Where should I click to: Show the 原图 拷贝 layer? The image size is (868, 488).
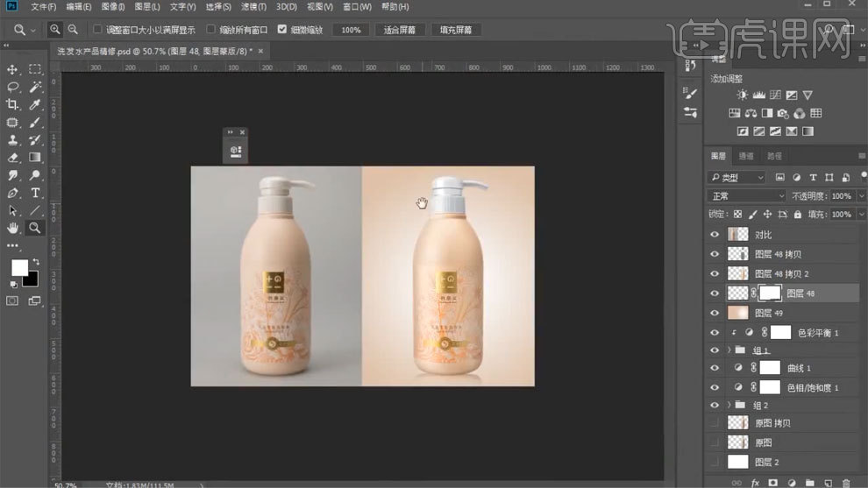pyautogui.click(x=715, y=422)
